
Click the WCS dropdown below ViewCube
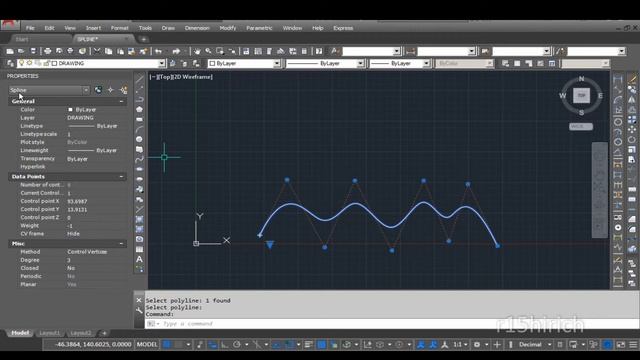click(581, 127)
